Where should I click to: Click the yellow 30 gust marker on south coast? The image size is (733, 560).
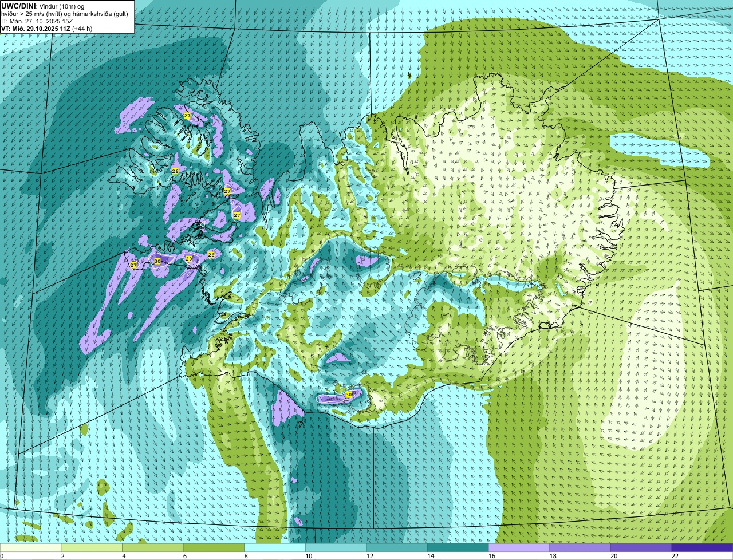click(x=348, y=394)
